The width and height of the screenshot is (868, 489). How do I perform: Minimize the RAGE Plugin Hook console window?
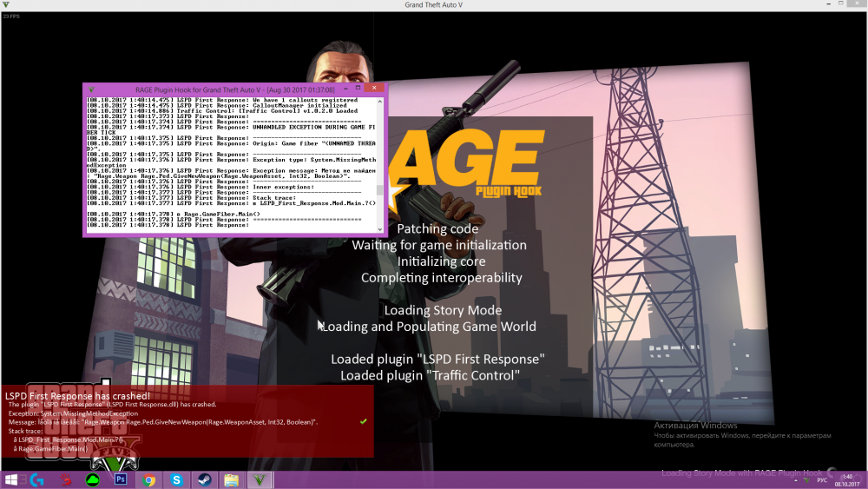click(346, 88)
